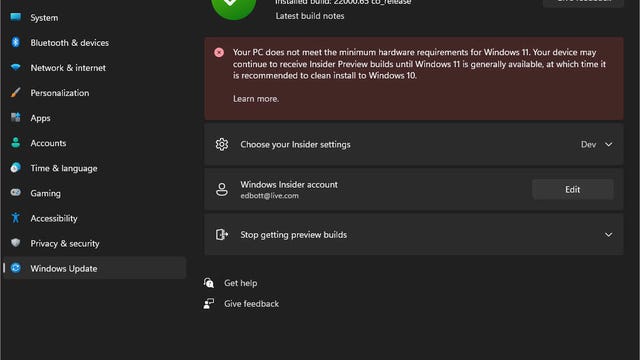This screenshot has width=640, height=360.
Task: Open the Learn more link
Action: [256, 99]
